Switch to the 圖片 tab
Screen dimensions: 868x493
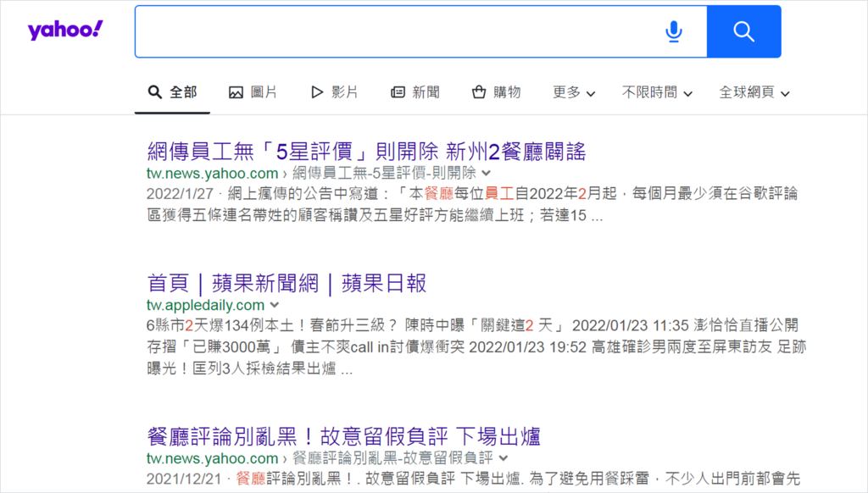click(252, 91)
